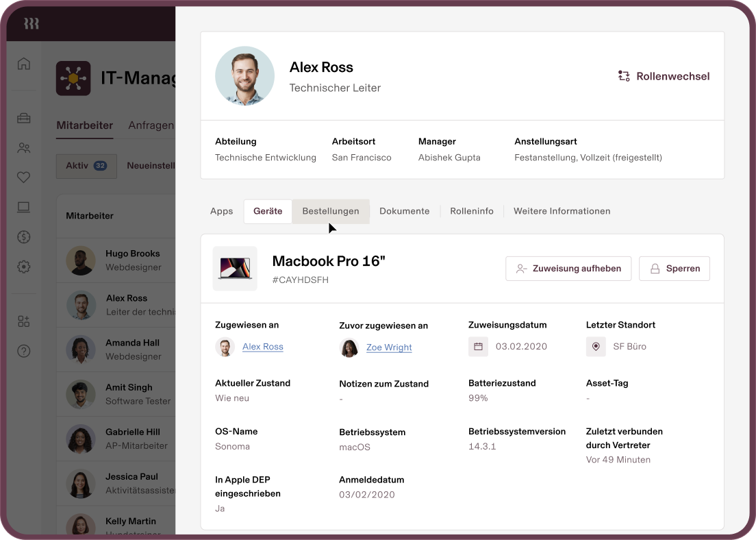
Task: Click the Zuweisung aufheben button
Action: pos(568,269)
